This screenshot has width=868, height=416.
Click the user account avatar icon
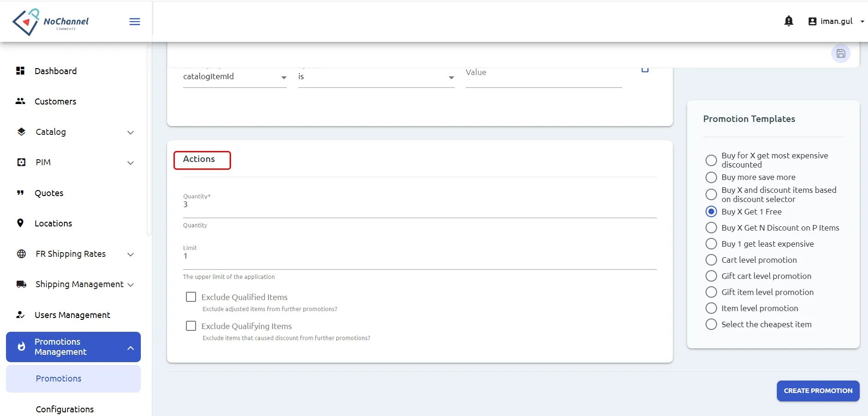point(812,21)
